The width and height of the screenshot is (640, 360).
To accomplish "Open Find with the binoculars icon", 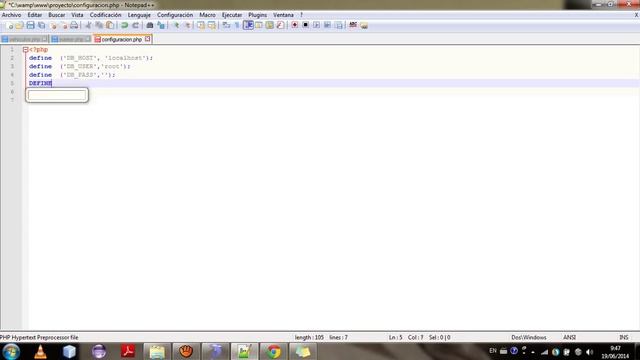I will point(150,25).
